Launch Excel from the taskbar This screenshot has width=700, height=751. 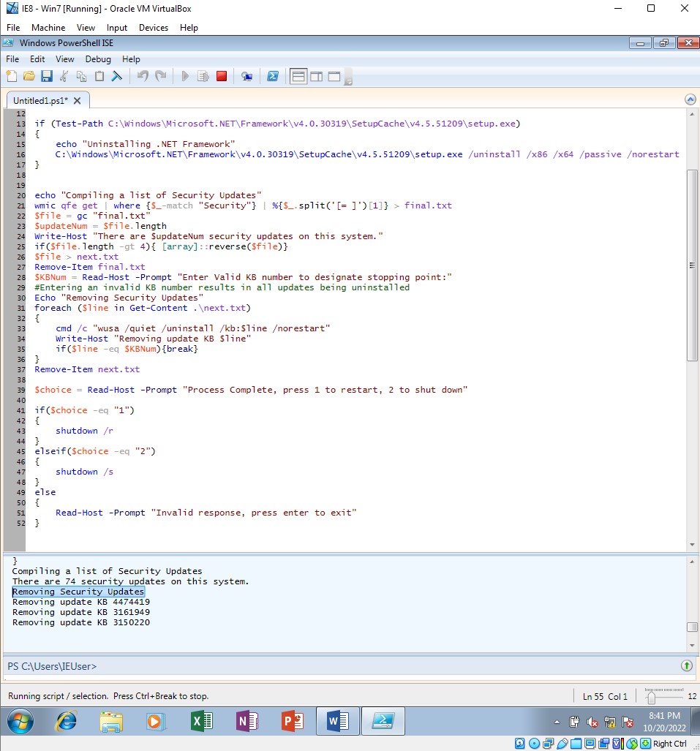202,721
